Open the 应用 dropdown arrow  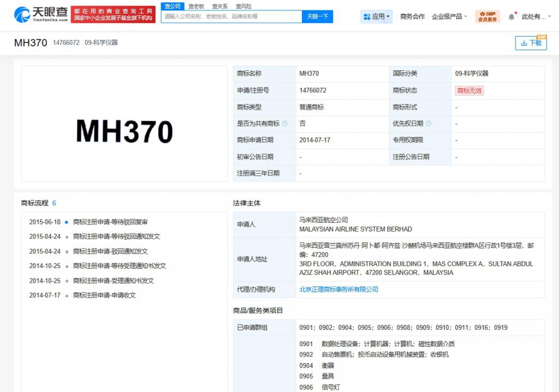tap(387, 15)
